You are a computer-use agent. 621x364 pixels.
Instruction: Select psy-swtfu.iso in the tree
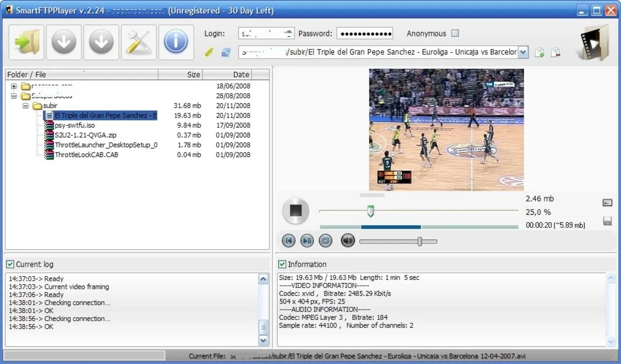click(x=75, y=125)
